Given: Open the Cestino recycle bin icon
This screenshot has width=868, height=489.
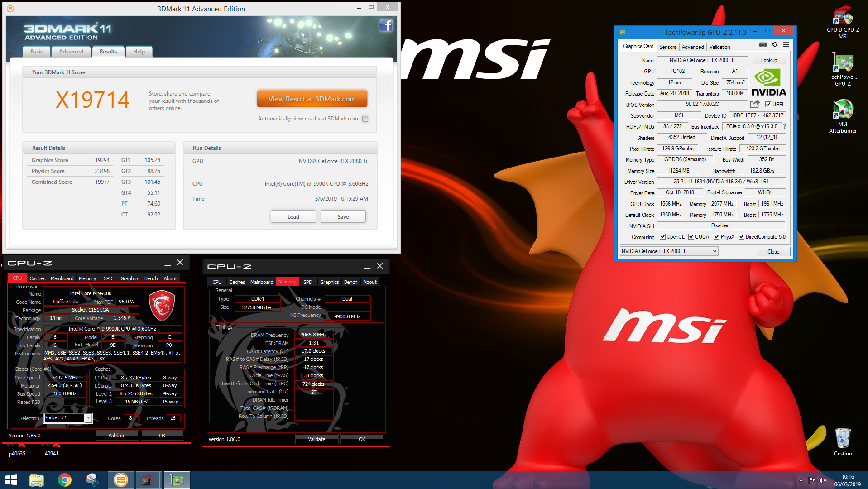Looking at the screenshot, I should pyautogui.click(x=843, y=442).
